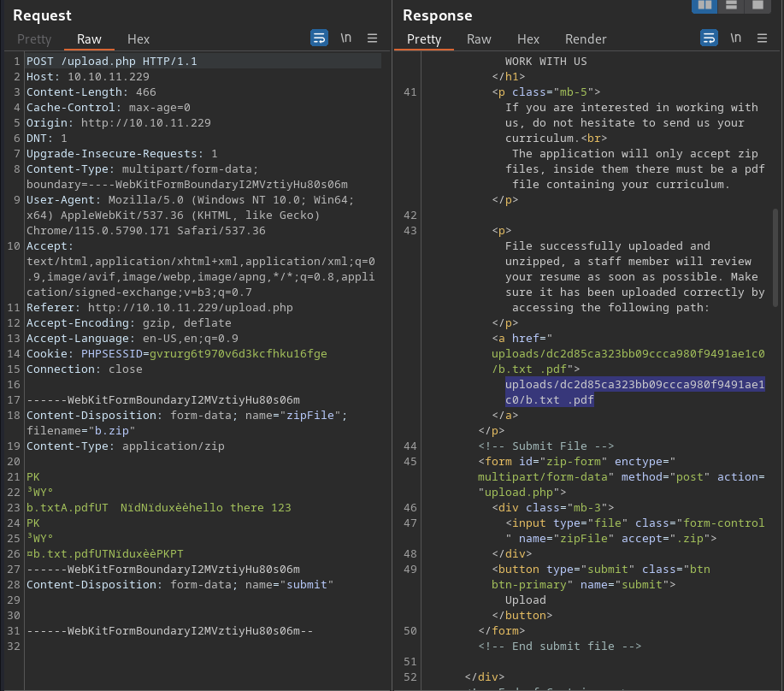784x691 pixels.
Task: Click the '<!-- Submit File -->' comment
Action: (x=546, y=446)
